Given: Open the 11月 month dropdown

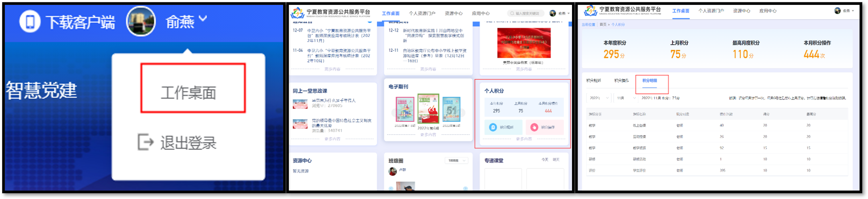Looking at the screenshot, I should pos(625,98).
